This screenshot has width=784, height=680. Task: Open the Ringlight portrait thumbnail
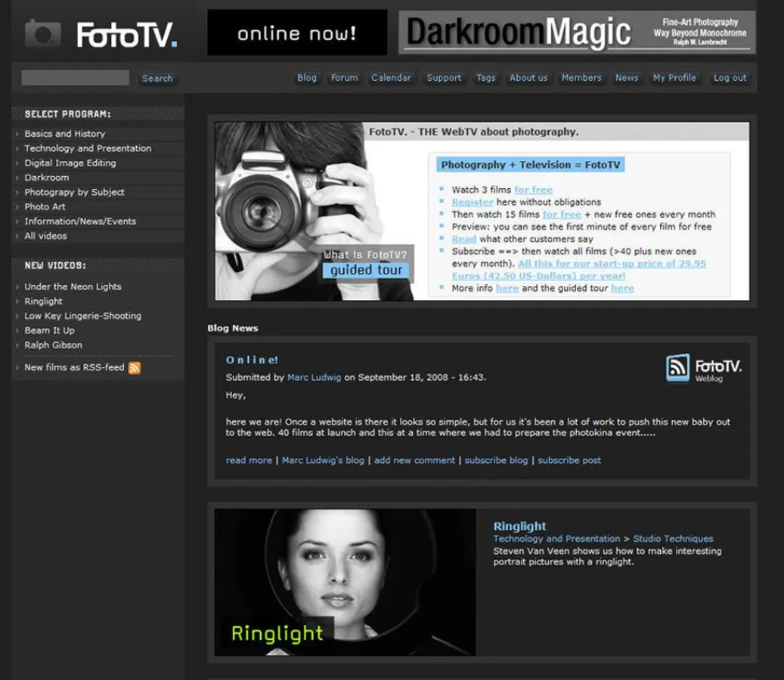tap(344, 582)
